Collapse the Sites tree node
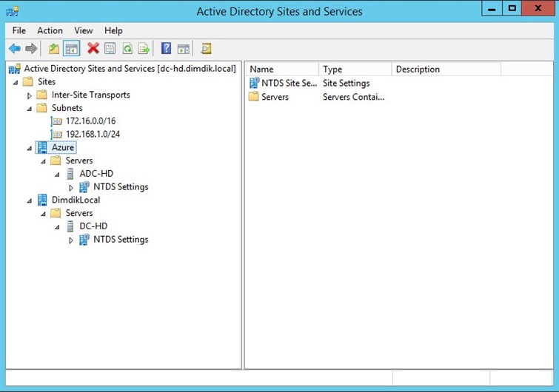This screenshot has width=559, height=392. [16, 83]
